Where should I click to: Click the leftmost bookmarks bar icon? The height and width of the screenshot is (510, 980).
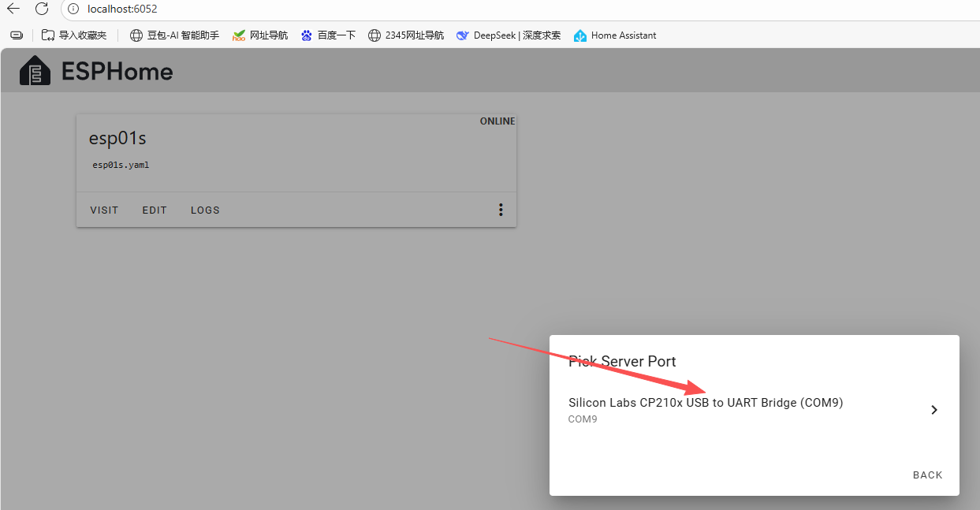(x=17, y=35)
